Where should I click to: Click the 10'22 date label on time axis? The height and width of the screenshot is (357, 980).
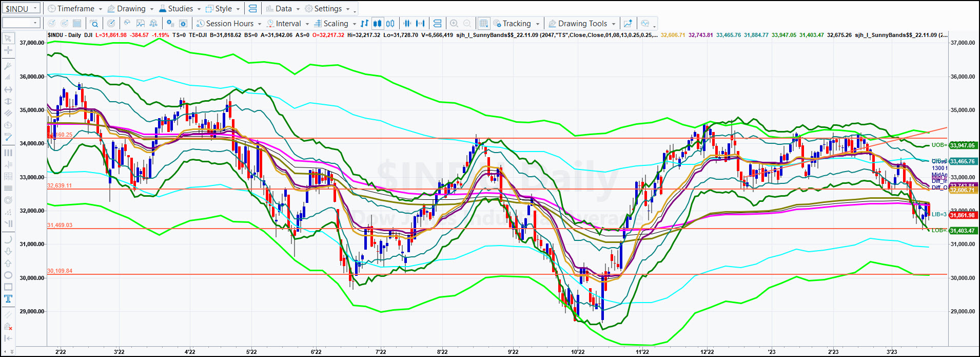(x=578, y=352)
